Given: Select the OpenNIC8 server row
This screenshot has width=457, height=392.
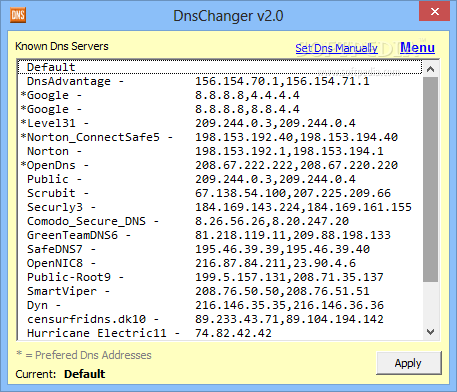Looking at the screenshot, I should tap(220, 263).
